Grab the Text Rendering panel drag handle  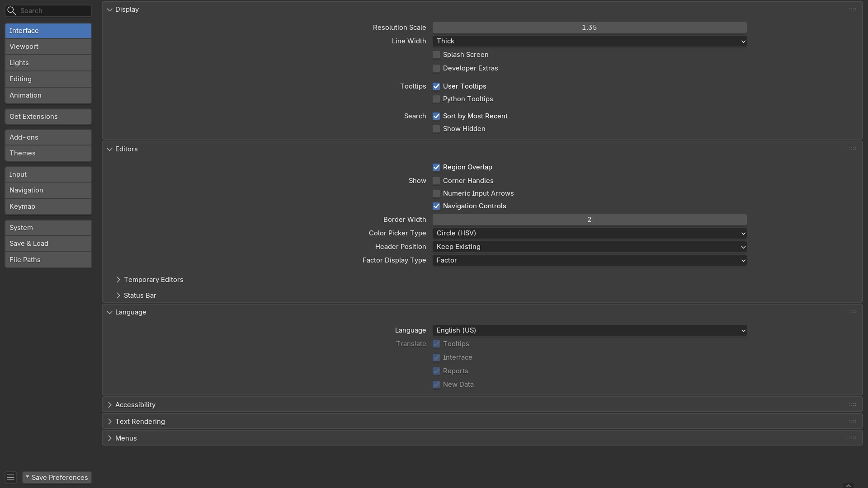[853, 422]
